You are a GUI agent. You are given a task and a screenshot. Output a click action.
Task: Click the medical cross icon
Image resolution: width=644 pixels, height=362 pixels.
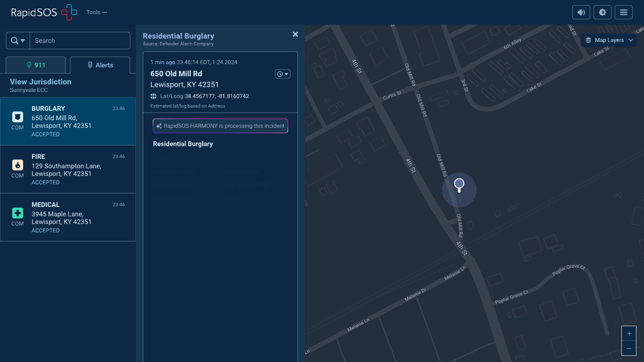point(17,213)
